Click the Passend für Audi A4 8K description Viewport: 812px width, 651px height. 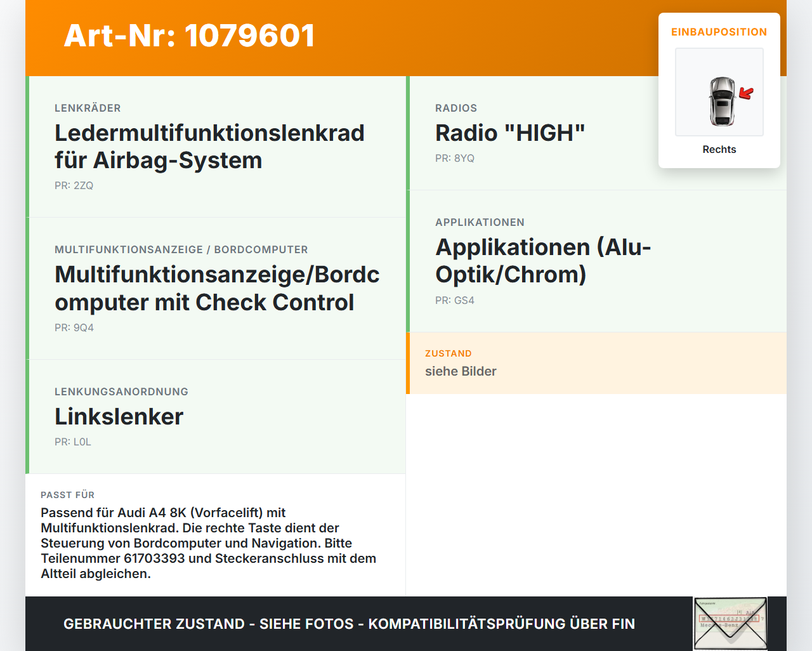(x=209, y=543)
